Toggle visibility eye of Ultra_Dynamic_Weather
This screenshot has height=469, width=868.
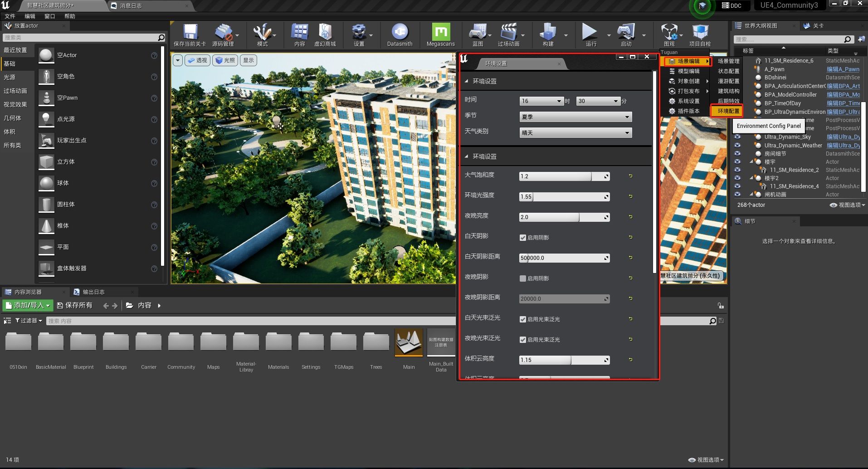click(737, 146)
